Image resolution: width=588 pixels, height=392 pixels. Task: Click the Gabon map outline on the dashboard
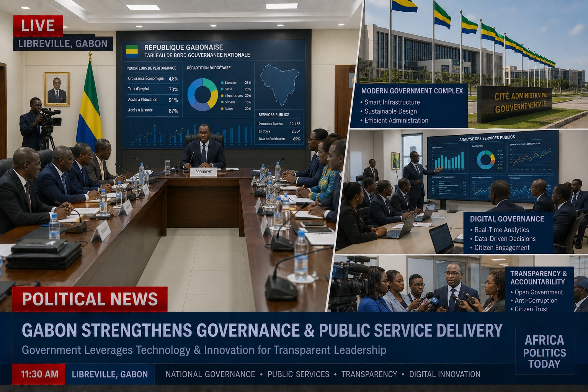point(279,85)
